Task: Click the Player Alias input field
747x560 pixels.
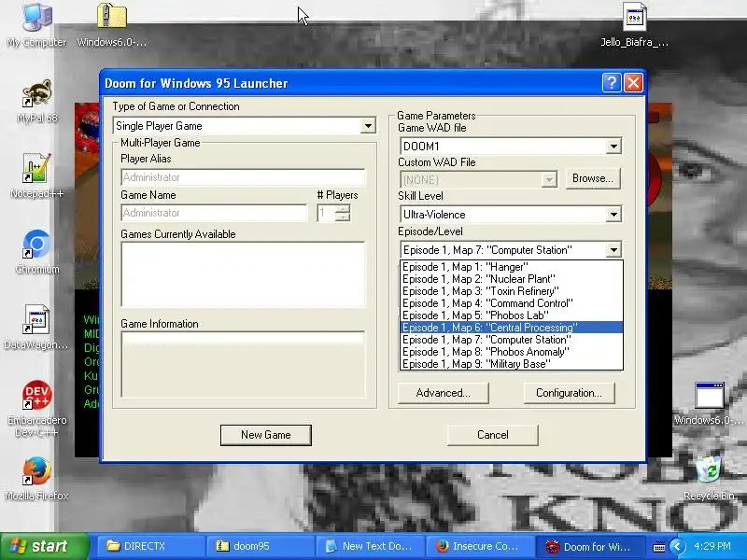Action: [x=243, y=177]
